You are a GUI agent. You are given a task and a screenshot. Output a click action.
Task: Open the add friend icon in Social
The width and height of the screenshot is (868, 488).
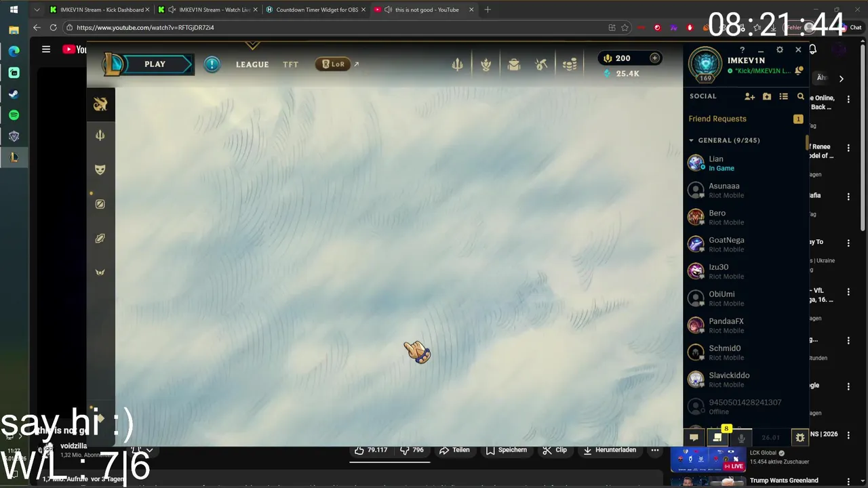(x=749, y=96)
